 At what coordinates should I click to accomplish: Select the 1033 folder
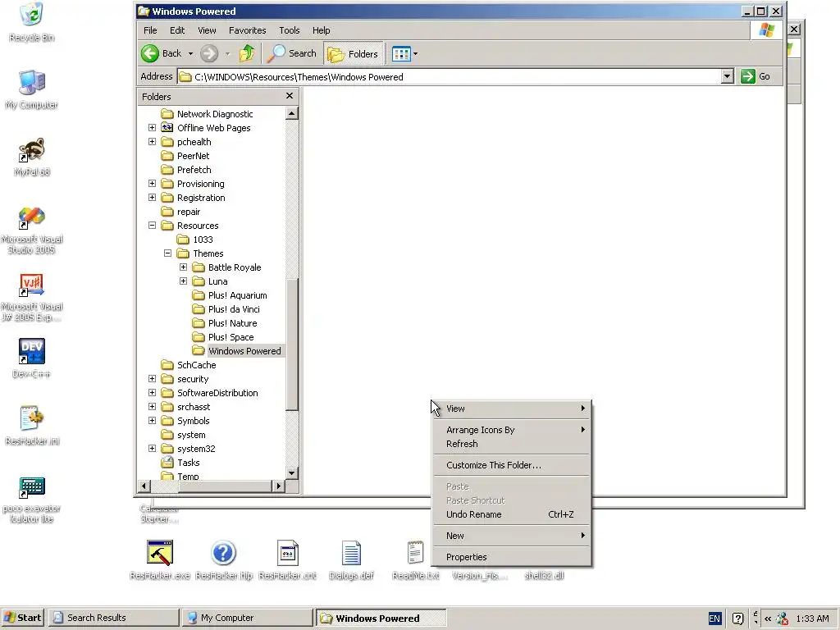(x=195, y=239)
